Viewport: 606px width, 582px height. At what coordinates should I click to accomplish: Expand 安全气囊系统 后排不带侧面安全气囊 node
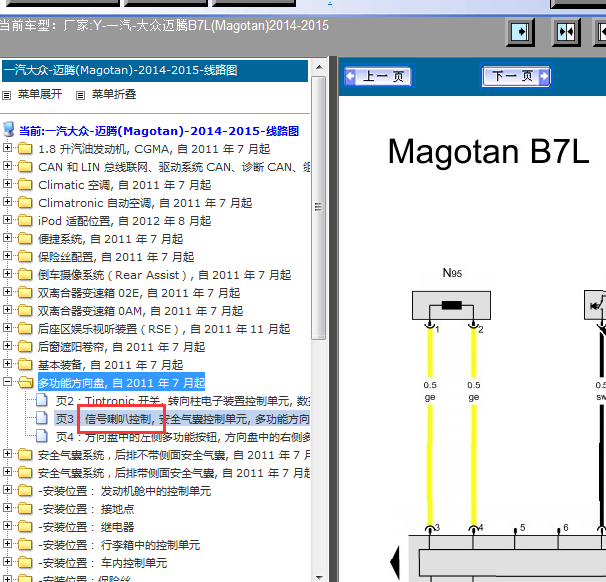coord(7,454)
